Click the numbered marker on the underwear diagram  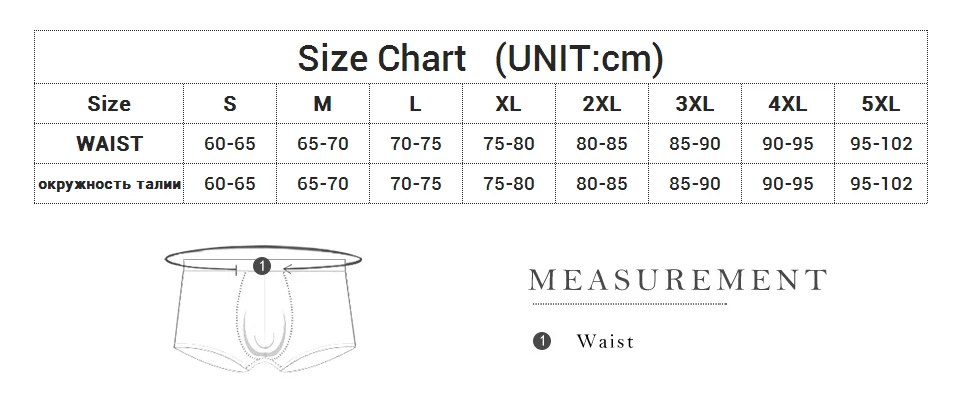[262, 266]
